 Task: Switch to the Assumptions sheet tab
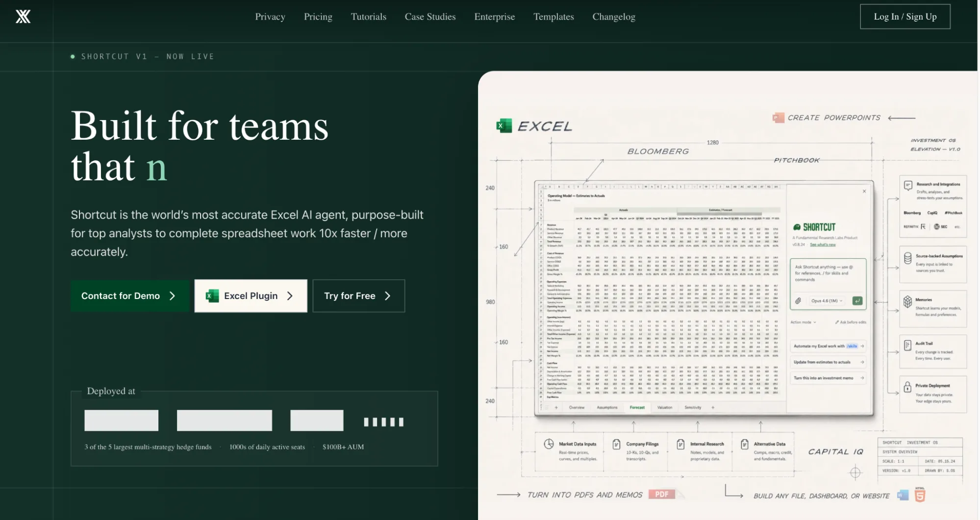(x=607, y=407)
